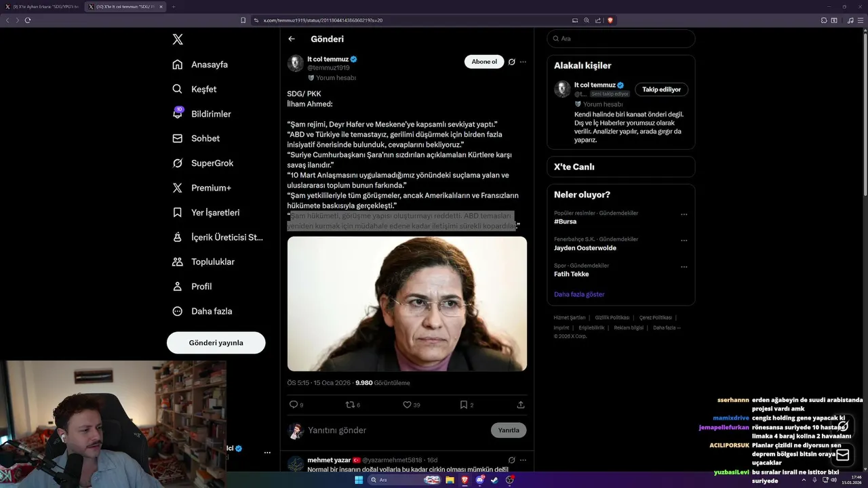Click Grok icon on mehmet yazar reply
The height and width of the screenshot is (488, 868).
tap(512, 460)
